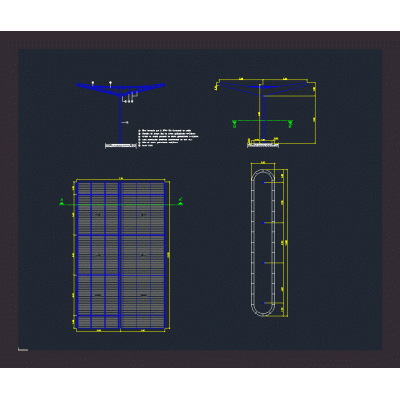
Task: Select topmost blue anchor point in oval footing
Action: (x=264, y=182)
